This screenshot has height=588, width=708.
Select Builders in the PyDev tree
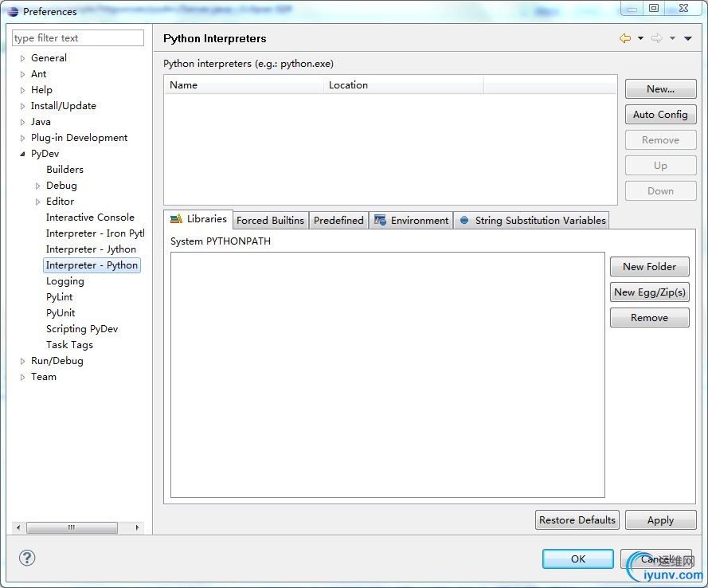pyautogui.click(x=65, y=170)
